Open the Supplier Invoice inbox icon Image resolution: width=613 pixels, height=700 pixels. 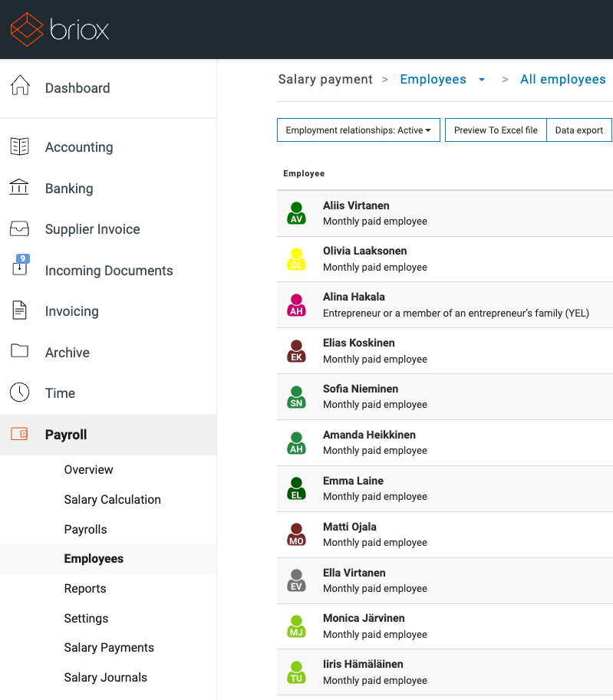[20, 228]
